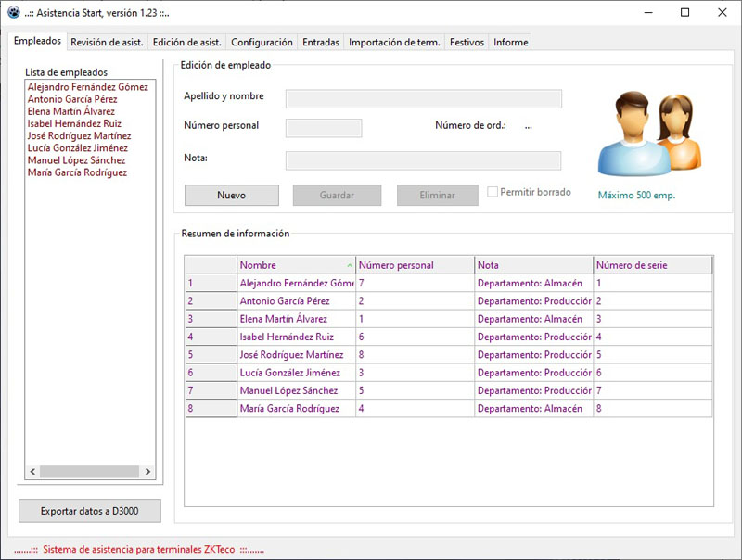Sort table by Nombre column header

pos(295,265)
